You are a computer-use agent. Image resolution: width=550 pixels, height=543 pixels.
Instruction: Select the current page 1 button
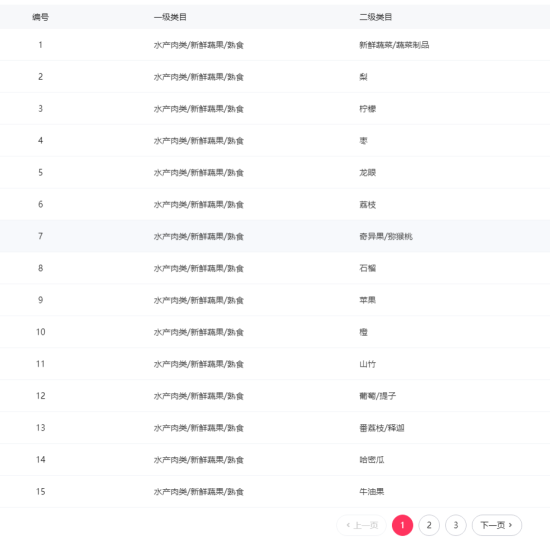point(402,525)
